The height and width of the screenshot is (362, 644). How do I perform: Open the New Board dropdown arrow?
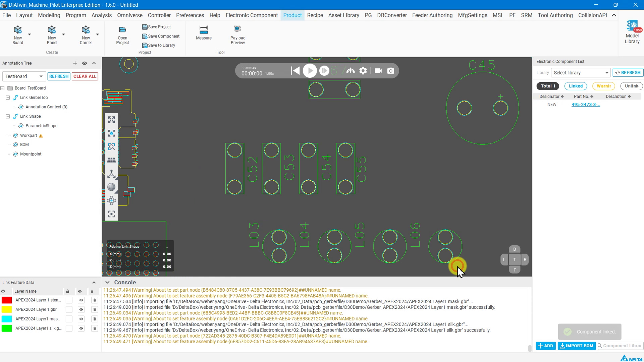30,34
